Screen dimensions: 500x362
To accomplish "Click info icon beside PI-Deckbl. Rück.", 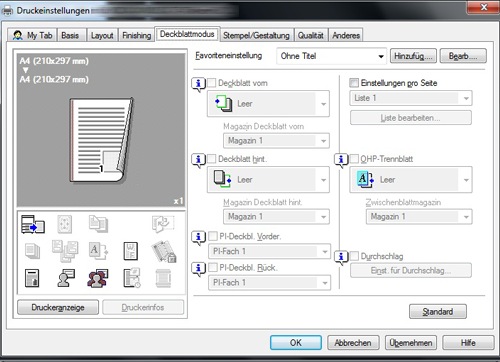I will [x=198, y=269].
